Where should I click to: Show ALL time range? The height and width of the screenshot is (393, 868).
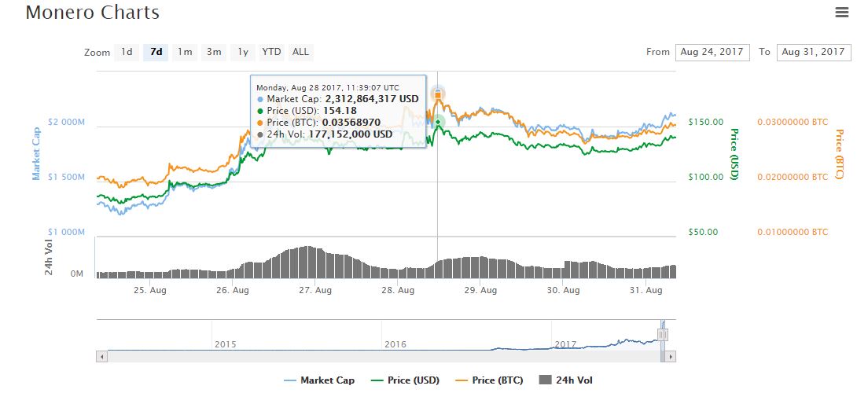pyautogui.click(x=300, y=52)
